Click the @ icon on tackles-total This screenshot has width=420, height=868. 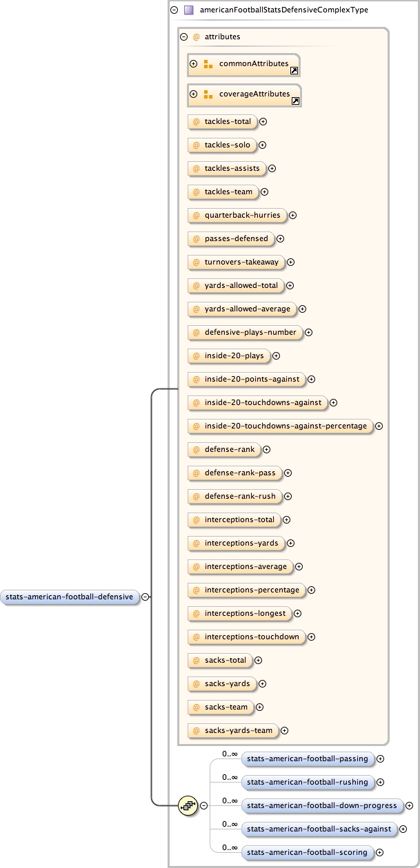(196, 122)
